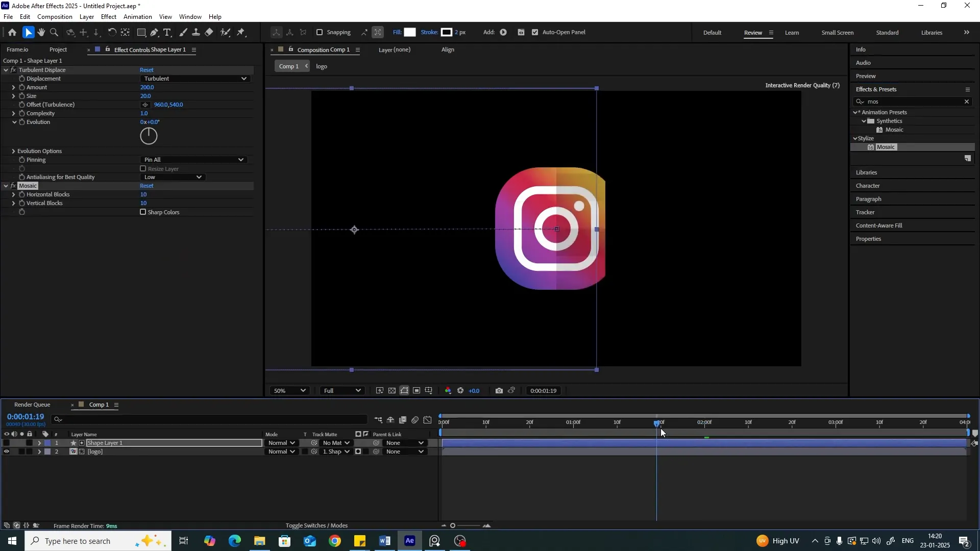
Task: Uncheck Auto-Open Panel checkbox
Action: (x=535, y=32)
